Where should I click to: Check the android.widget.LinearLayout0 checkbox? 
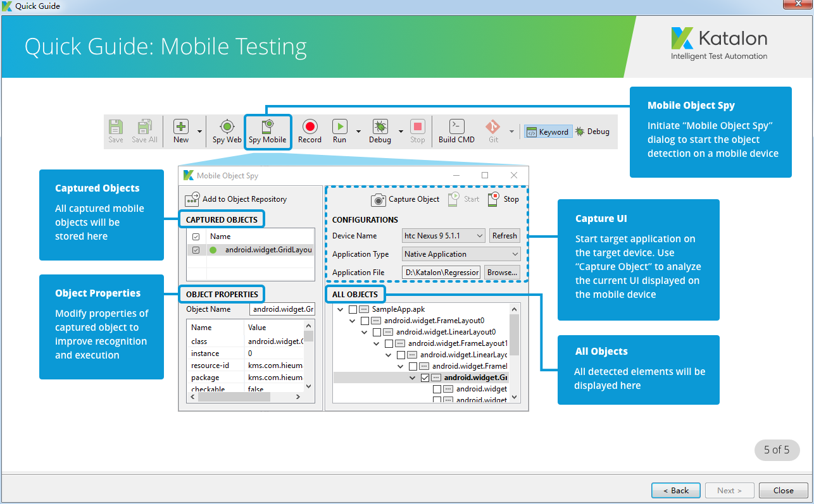pyautogui.click(x=377, y=332)
